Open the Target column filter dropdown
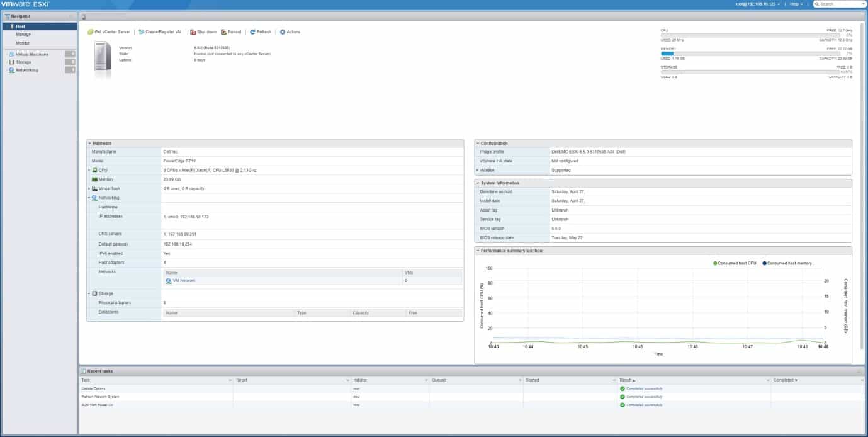This screenshot has height=437, width=868. 347,380
